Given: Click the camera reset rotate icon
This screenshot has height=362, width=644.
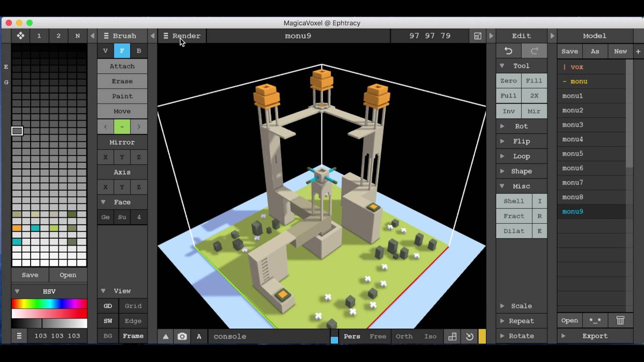Looking at the screenshot, I should point(469,336).
